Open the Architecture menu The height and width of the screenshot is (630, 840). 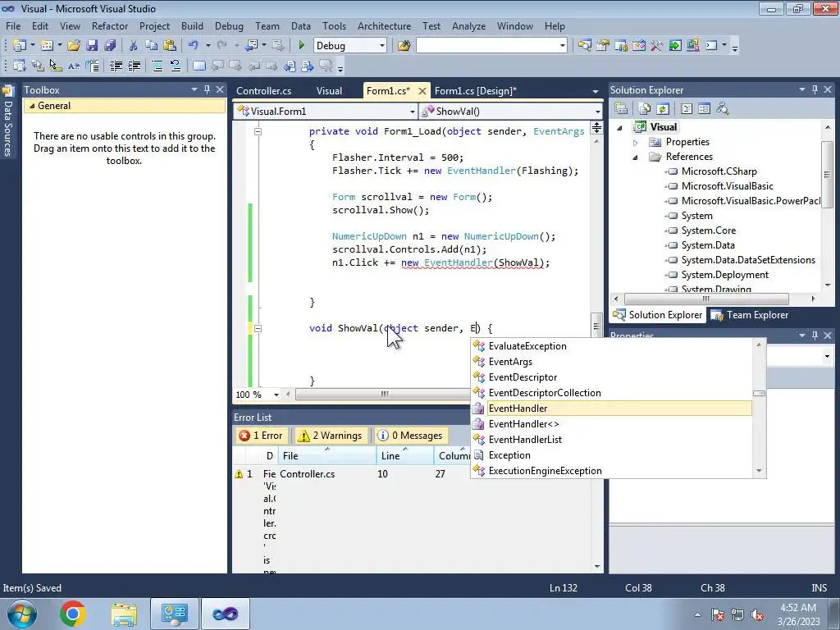[x=384, y=25]
